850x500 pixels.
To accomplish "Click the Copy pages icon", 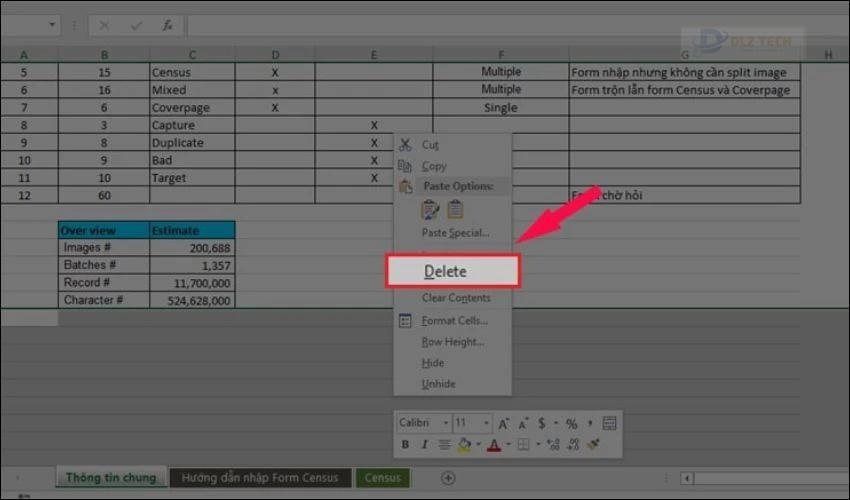I will (405, 166).
